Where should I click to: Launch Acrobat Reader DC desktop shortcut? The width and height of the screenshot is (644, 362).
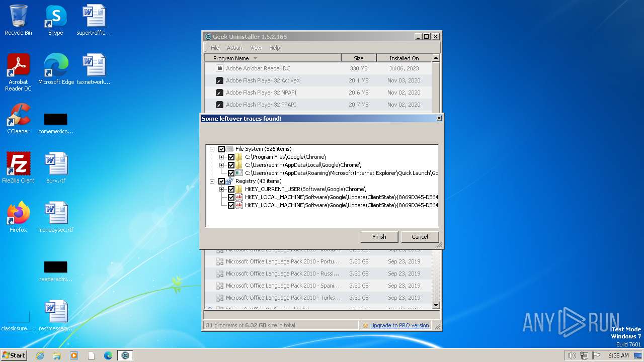click(x=18, y=72)
